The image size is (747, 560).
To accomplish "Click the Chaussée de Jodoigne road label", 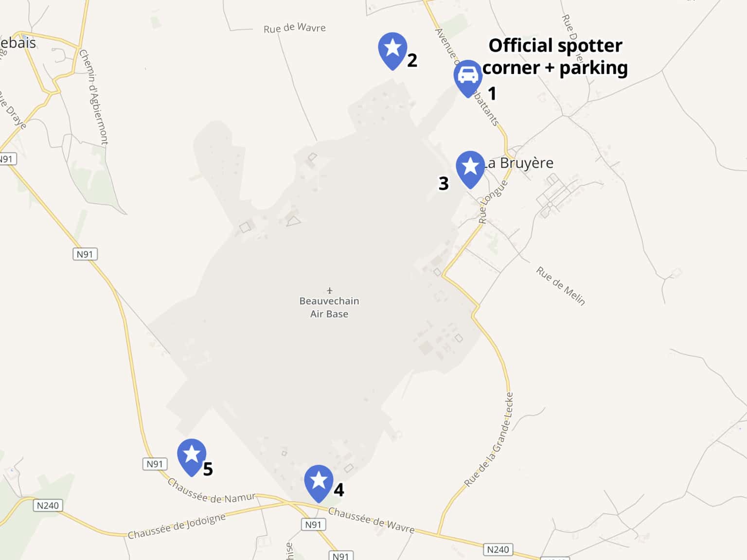I will coord(177,526).
